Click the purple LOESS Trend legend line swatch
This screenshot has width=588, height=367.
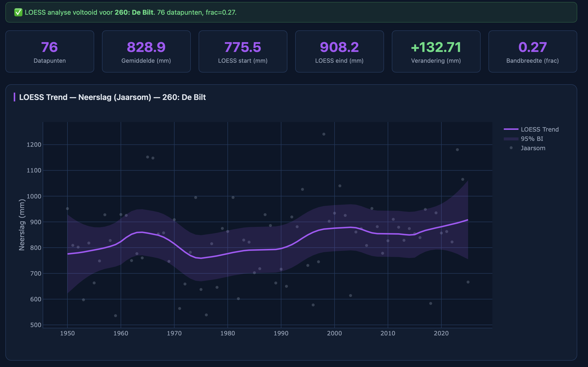coord(511,129)
